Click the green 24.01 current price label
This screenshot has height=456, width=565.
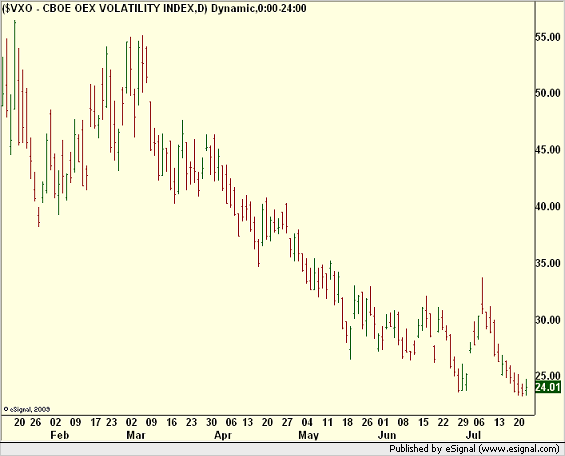tap(548, 388)
